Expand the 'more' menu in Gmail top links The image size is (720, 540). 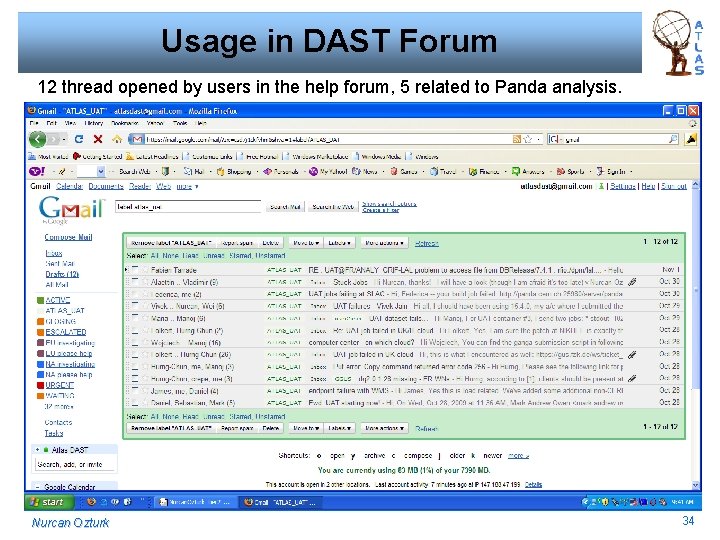pos(187,186)
